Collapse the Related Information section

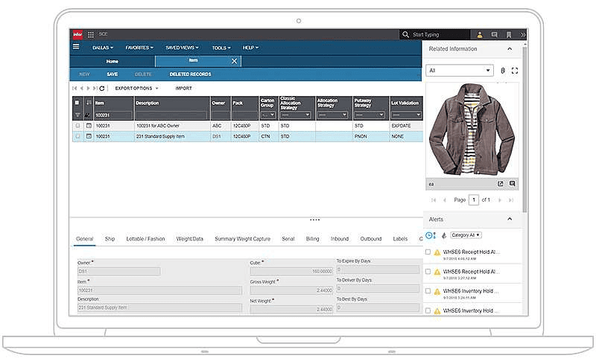[510, 49]
